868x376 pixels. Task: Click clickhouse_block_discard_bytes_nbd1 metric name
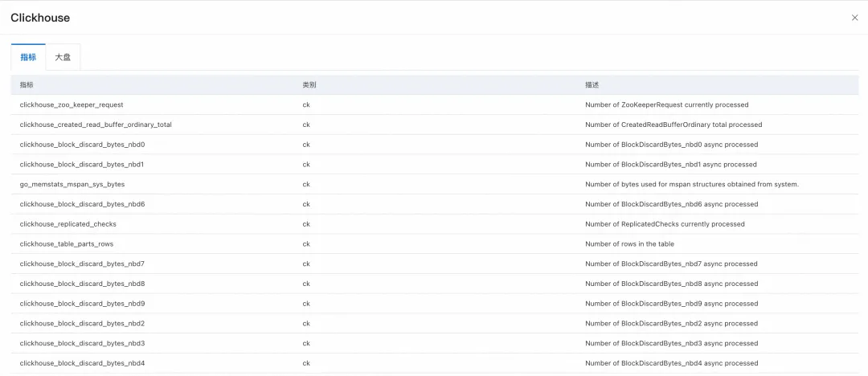(83, 165)
